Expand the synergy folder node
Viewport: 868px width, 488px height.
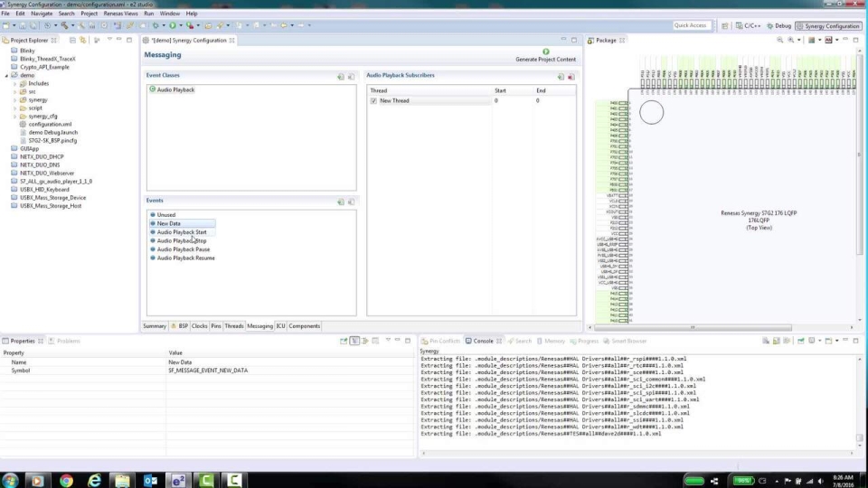pyautogui.click(x=15, y=100)
